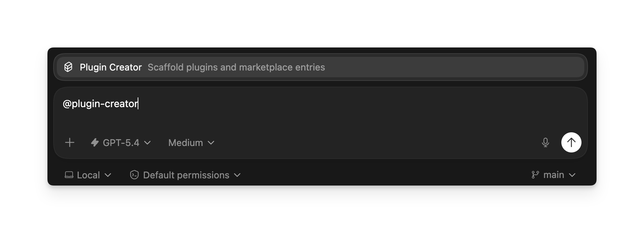Open the main branch selector
The image size is (644, 233).
554,175
